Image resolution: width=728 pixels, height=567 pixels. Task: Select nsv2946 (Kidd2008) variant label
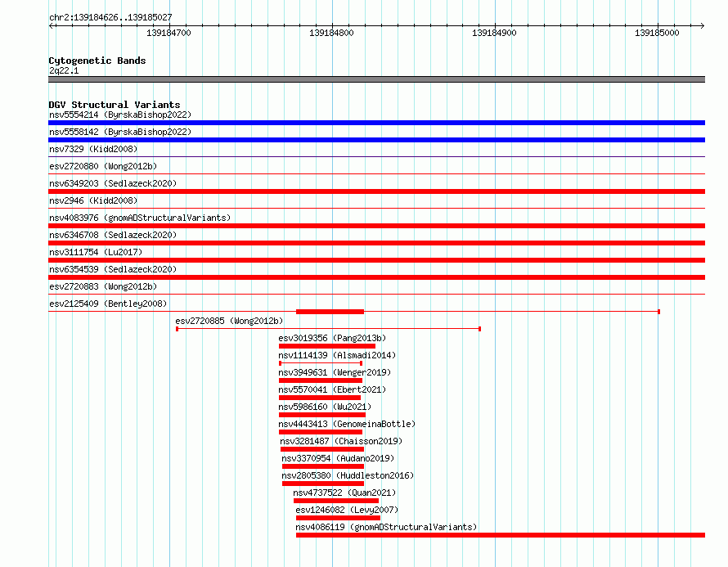point(93,200)
